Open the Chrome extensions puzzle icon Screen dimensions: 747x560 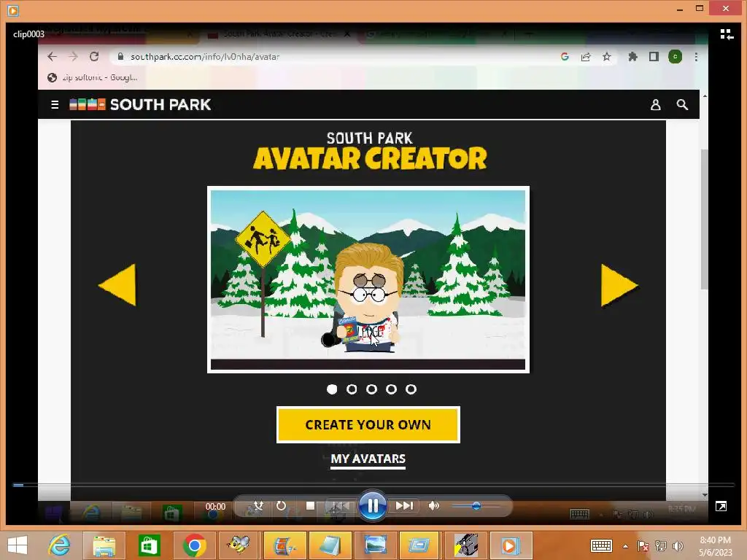632,57
